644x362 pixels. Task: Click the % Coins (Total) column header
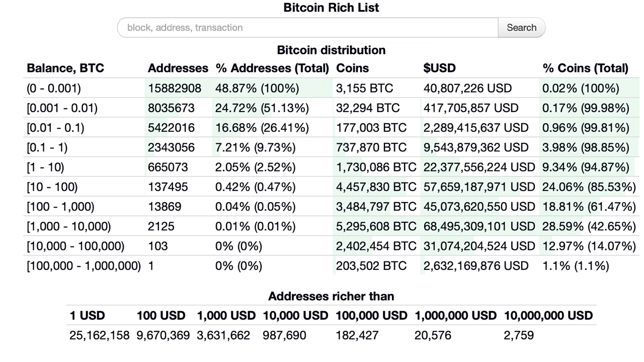tap(585, 68)
